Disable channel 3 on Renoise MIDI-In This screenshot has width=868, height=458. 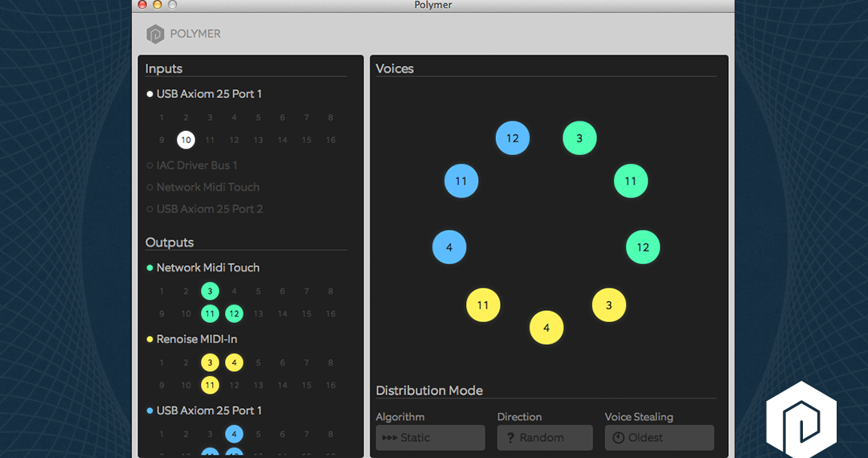210,363
